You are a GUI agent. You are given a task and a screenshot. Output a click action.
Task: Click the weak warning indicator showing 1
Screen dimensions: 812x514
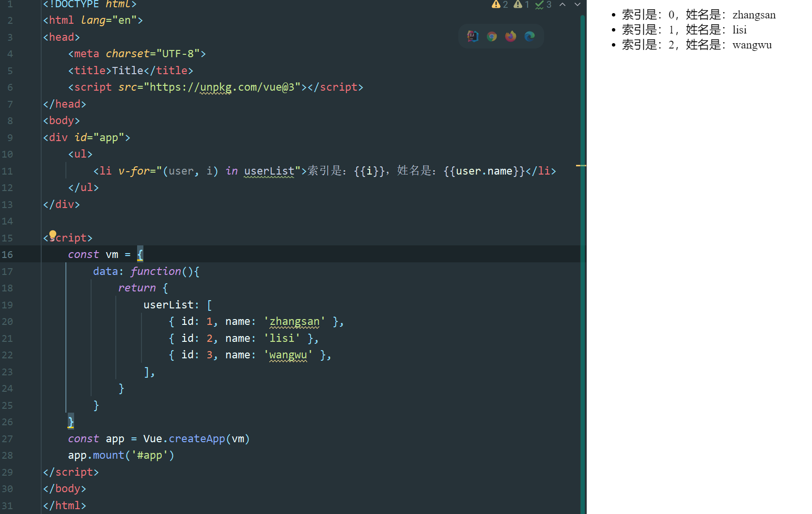[521, 5]
